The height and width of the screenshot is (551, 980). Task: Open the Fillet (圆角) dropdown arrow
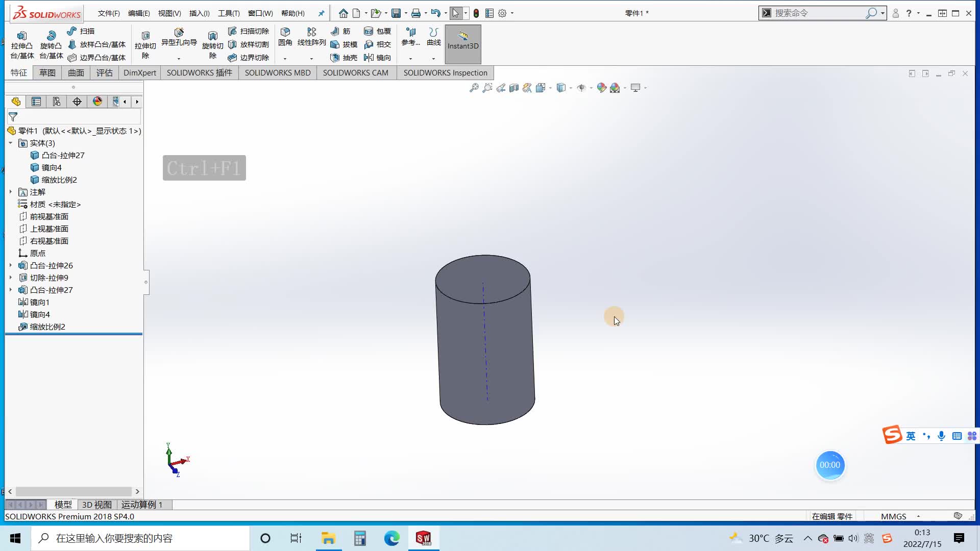coord(285,59)
